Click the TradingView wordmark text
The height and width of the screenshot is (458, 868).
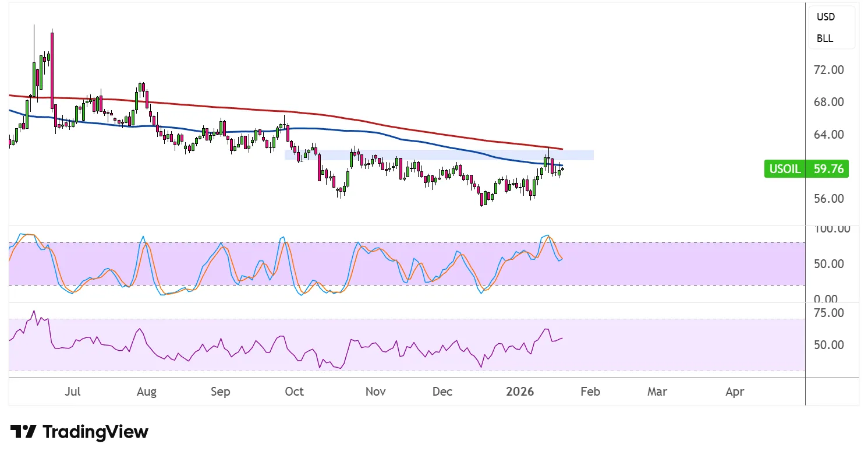[x=95, y=432]
